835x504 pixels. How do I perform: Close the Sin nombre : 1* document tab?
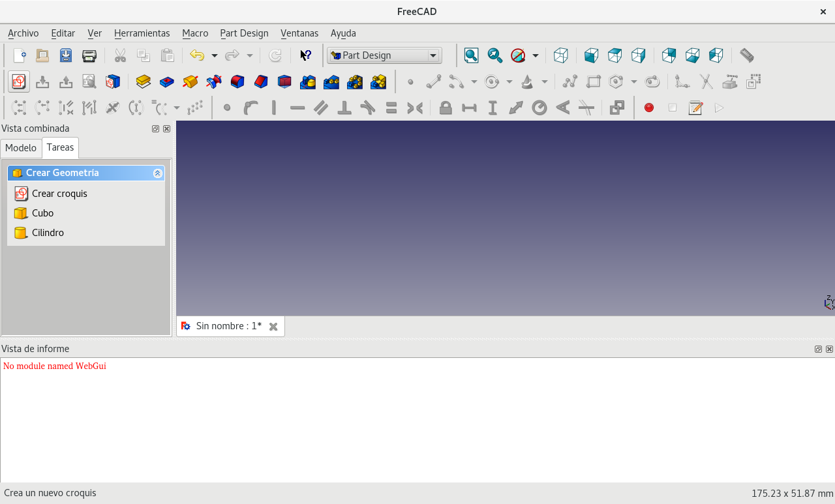point(273,327)
